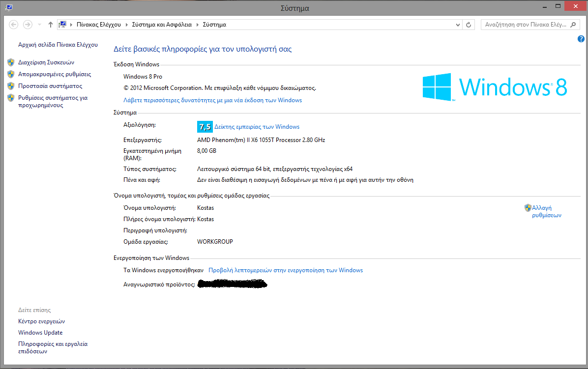Minimize the Σύστημα window
This screenshot has width=588, height=369.
coord(545,6)
